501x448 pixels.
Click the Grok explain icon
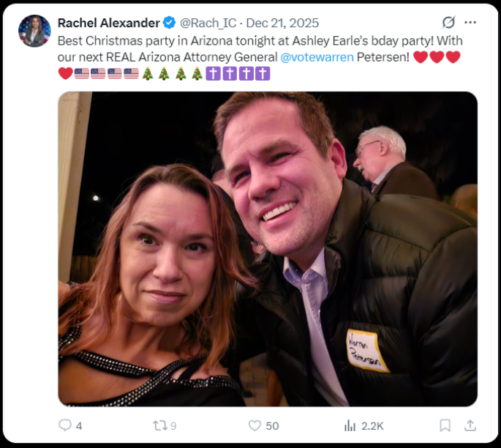point(448,23)
